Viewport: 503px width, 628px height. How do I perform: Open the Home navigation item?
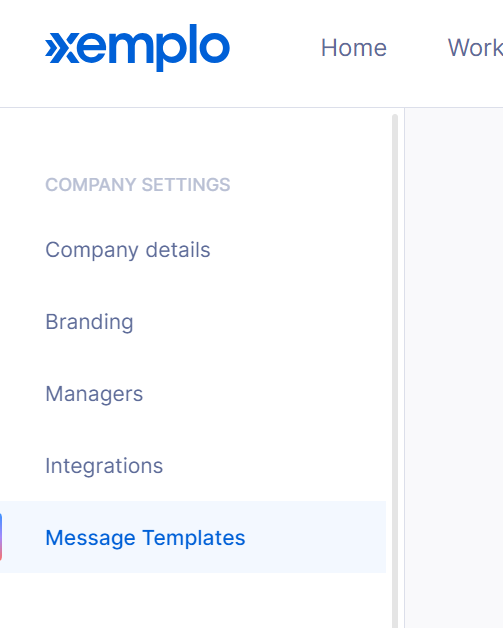click(x=354, y=48)
